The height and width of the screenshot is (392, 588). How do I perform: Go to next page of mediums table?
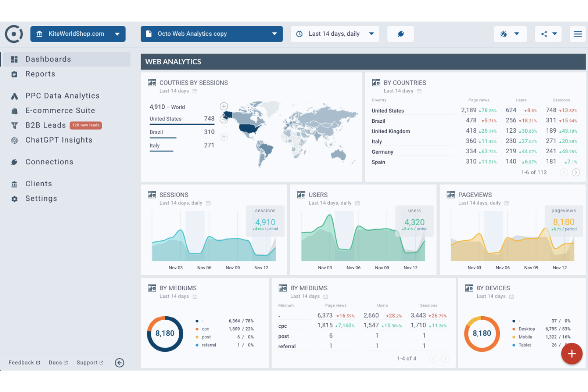point(445,359)
